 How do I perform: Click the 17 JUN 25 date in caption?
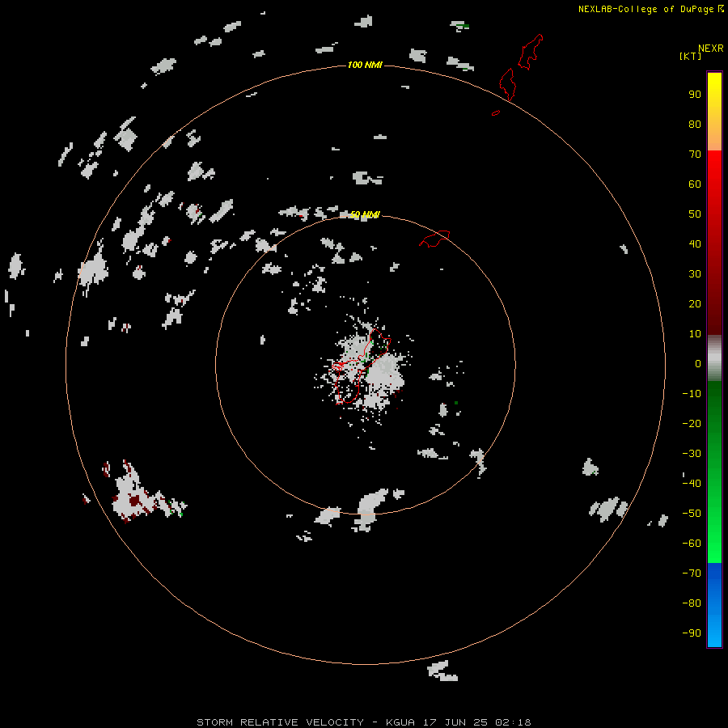tap(455, 722)
